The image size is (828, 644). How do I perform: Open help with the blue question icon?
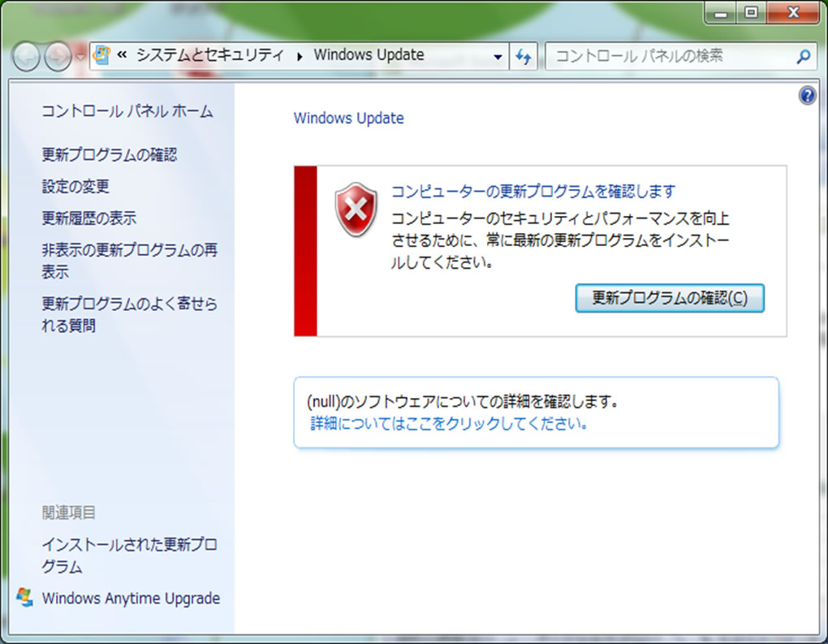coord(807,96)
